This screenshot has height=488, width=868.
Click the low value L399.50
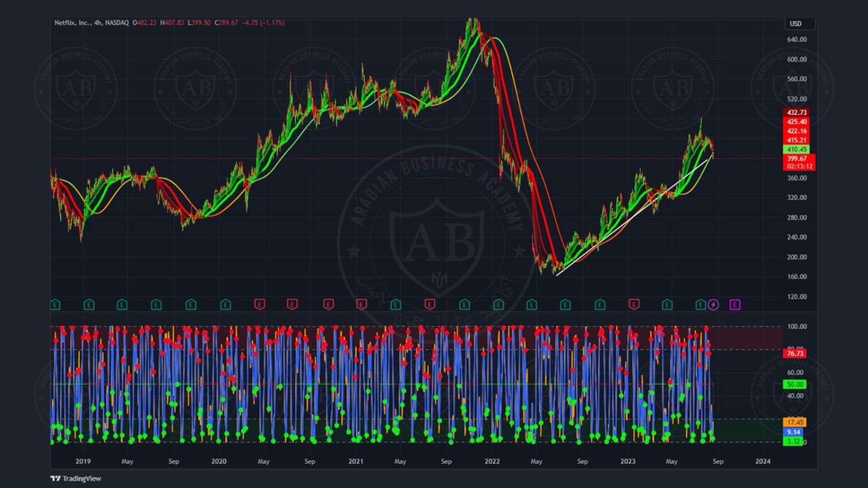pyautogui.click(x=199, y=23)
